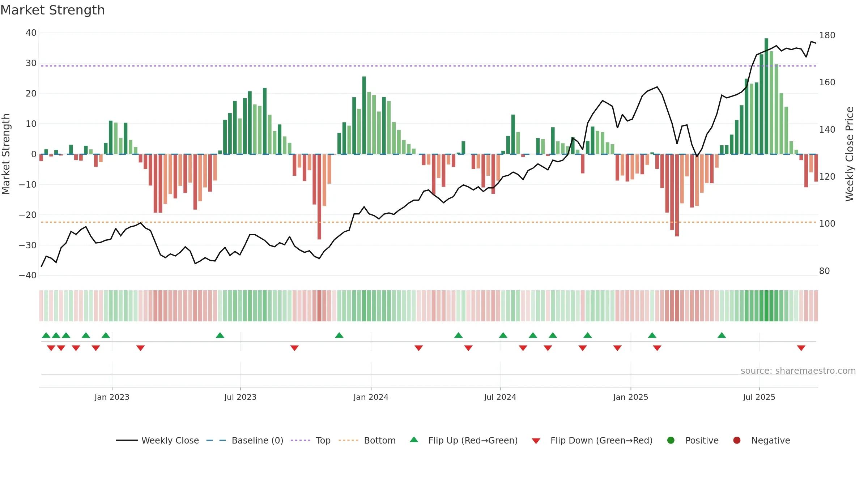
Task: Click the −30 label on the strength axis
Action: (x=28, y=245)
